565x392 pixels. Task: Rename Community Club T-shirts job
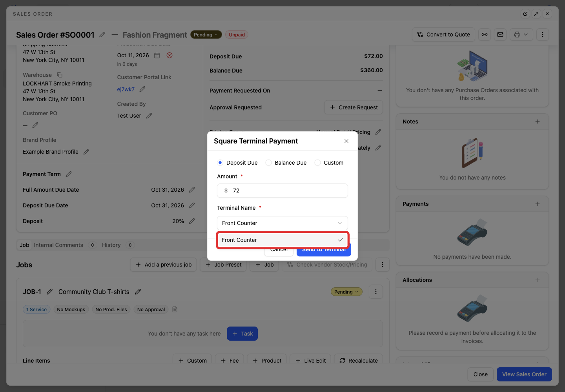(138, 292)
